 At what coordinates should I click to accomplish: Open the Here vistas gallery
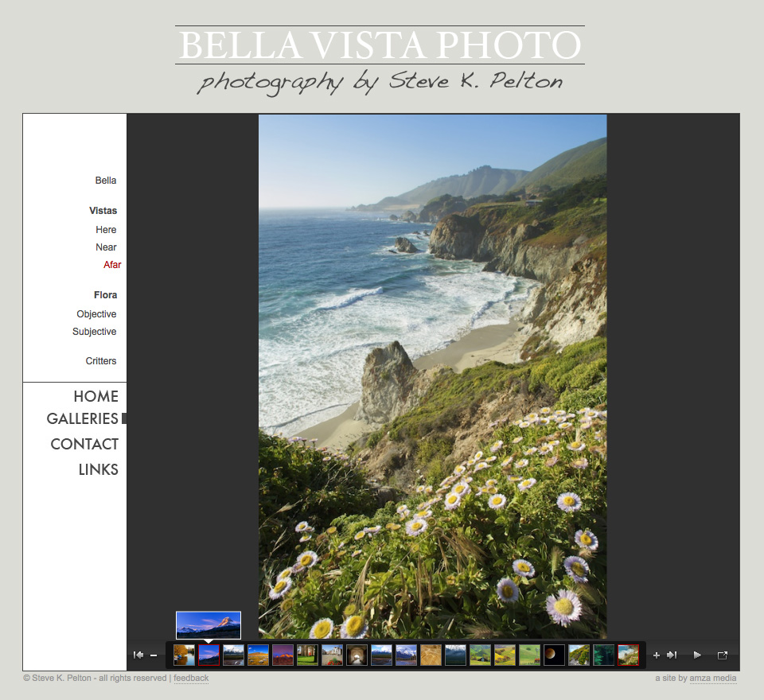point(106,230)
